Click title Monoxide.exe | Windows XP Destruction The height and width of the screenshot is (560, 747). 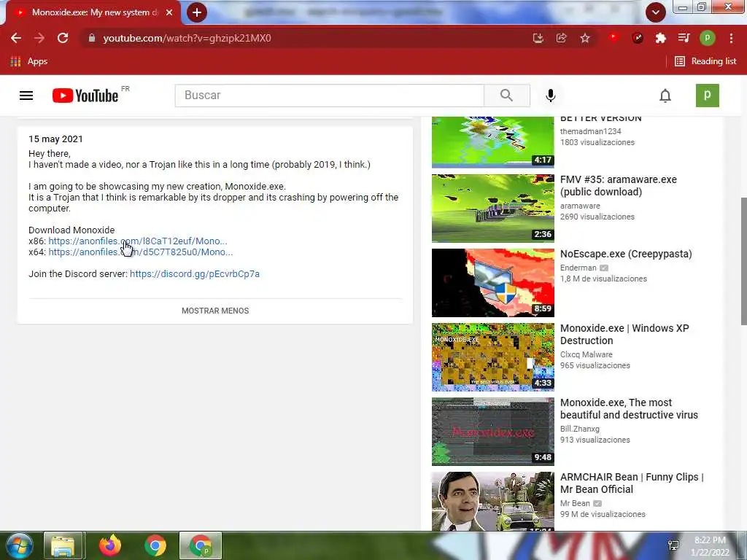pos(624,334)
